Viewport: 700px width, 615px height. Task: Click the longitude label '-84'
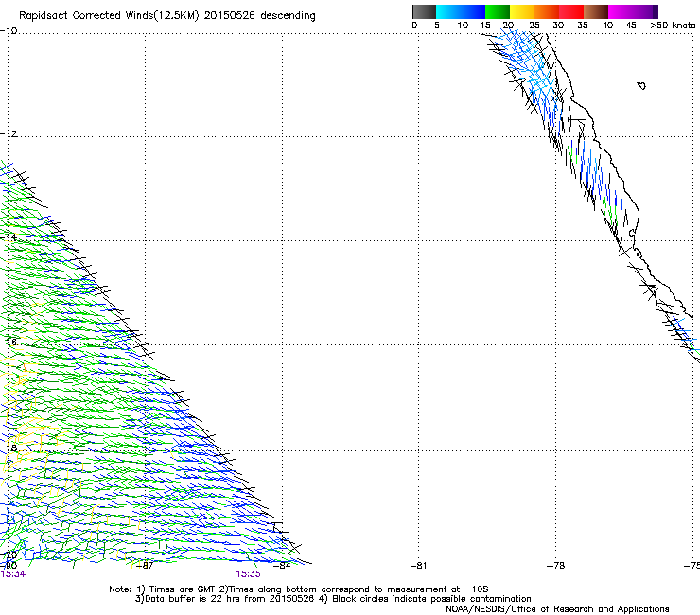click(282, 566)
